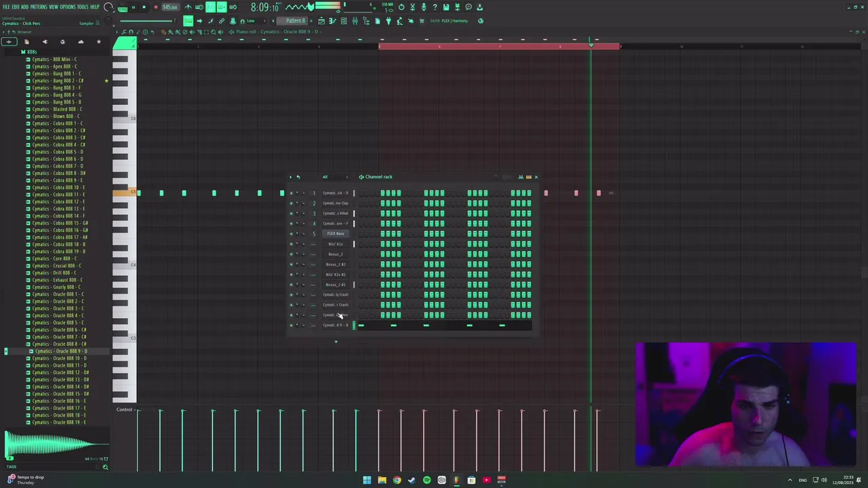Open Chrome from taskbar

pos(397,480)
